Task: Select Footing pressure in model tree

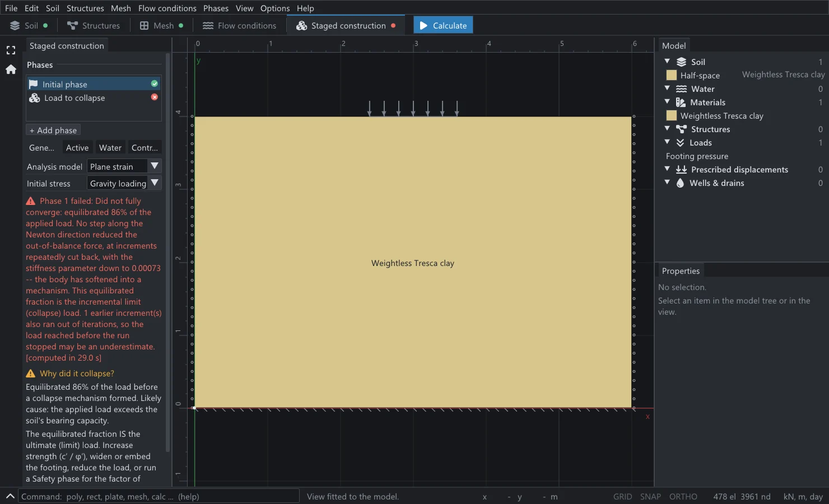Action: tap(697, 156)
